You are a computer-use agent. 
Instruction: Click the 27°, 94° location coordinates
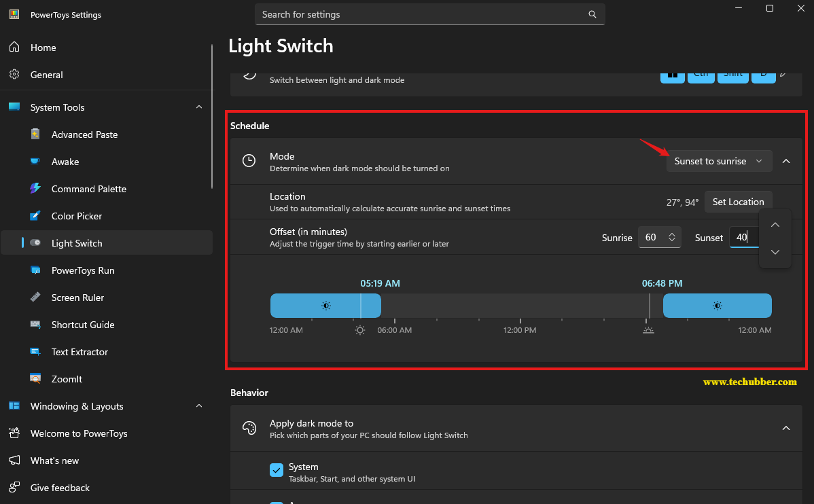682,202
